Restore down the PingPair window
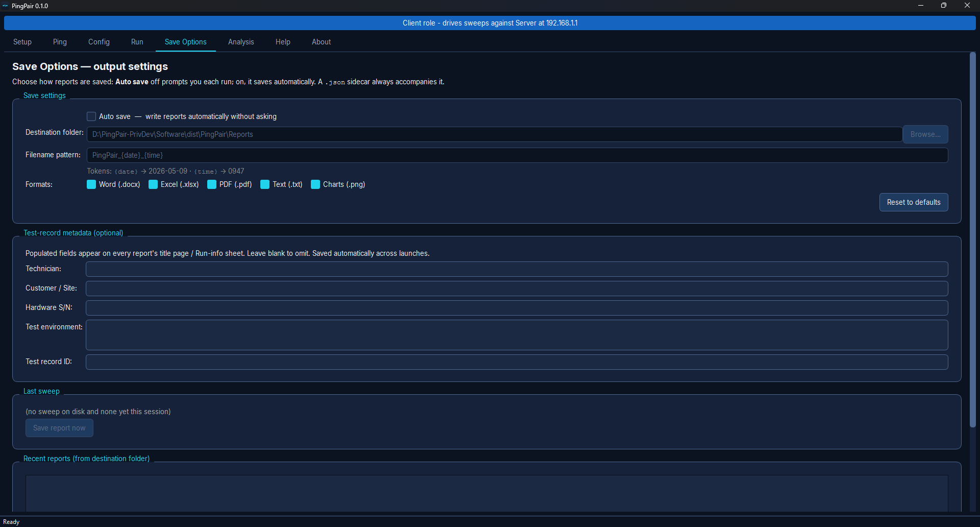980x527 pixels. [944, 6]
